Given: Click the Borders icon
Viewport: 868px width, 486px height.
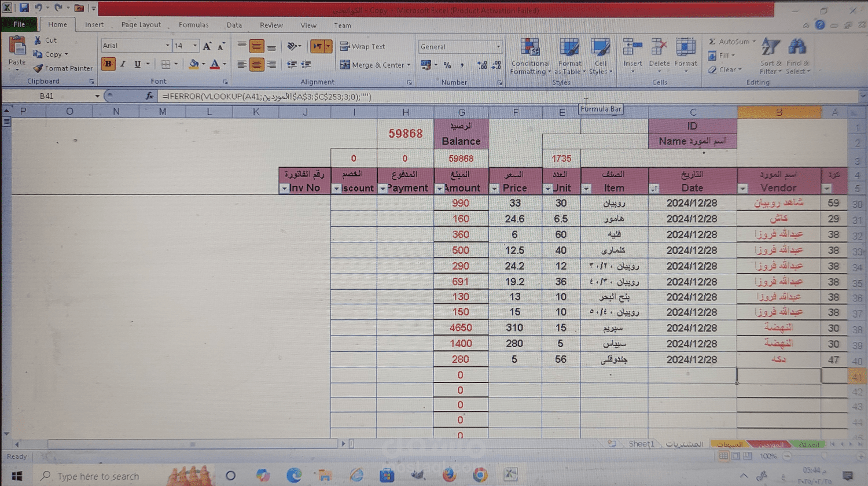Looking at the screenshot, I should click(166, 64).
